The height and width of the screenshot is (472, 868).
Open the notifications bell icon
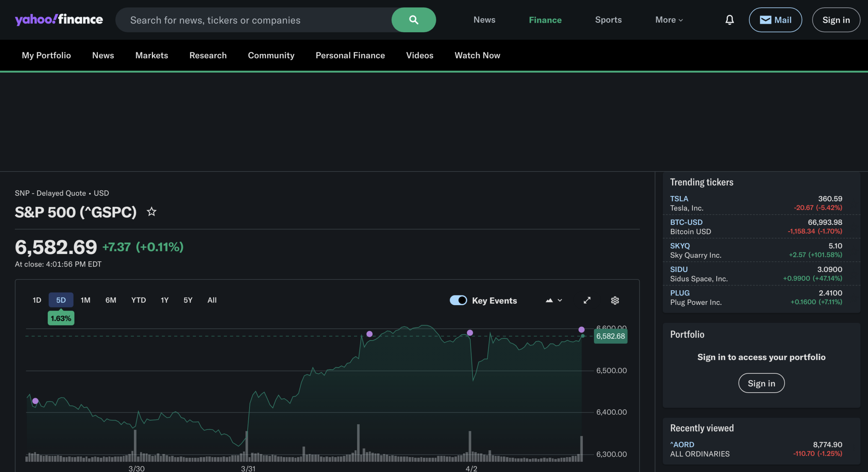click(x=729, y=20)
